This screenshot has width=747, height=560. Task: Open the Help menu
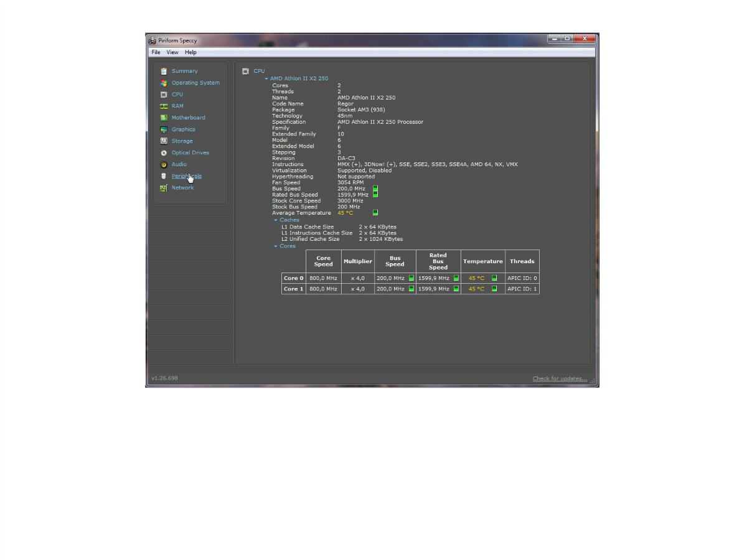(190, 52)
